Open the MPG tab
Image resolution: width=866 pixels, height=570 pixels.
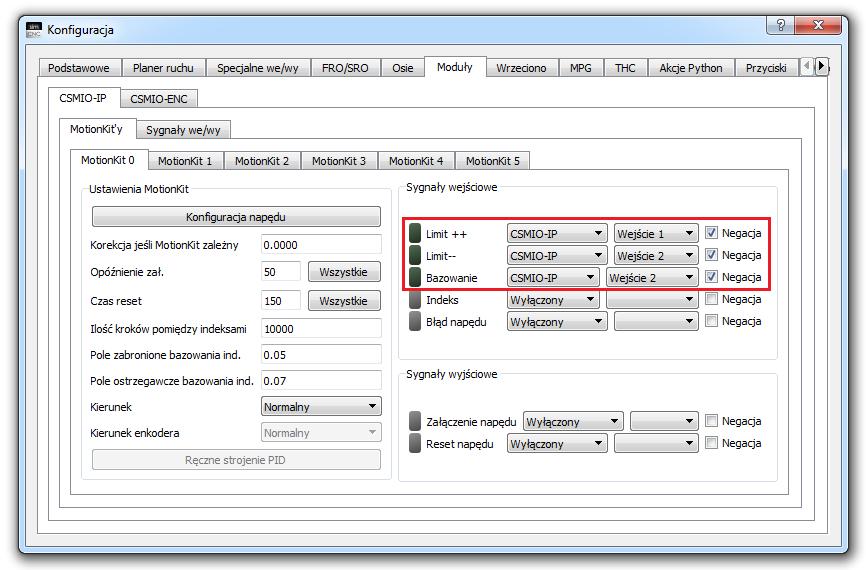tap(580, 68)
